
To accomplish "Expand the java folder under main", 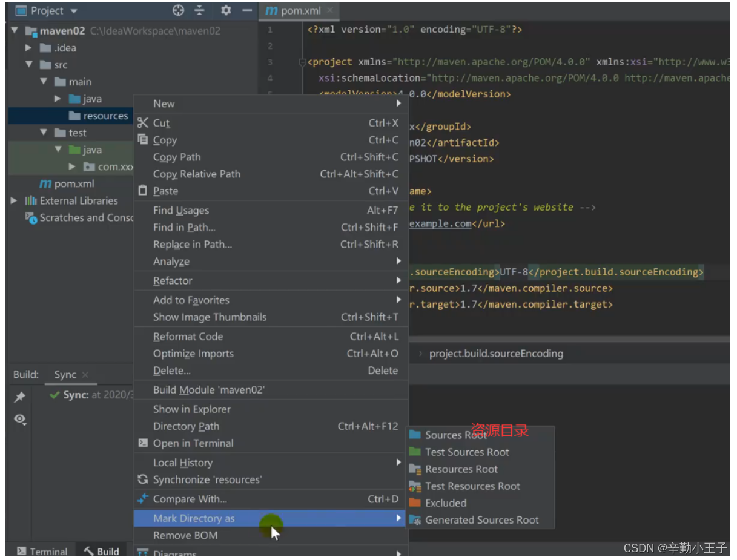I will pyautogui.click(x=58, y=99).
